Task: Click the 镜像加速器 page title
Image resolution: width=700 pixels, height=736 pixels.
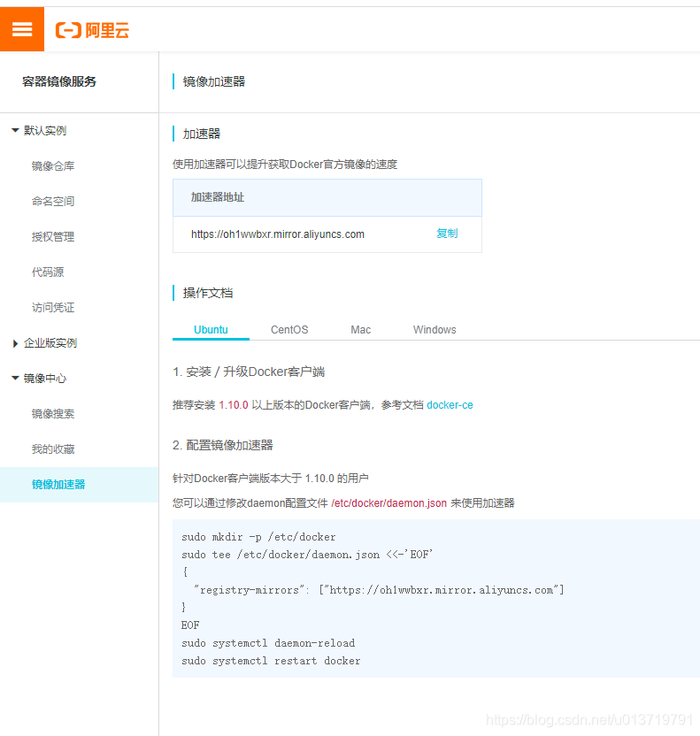Action: coord(214,81)
